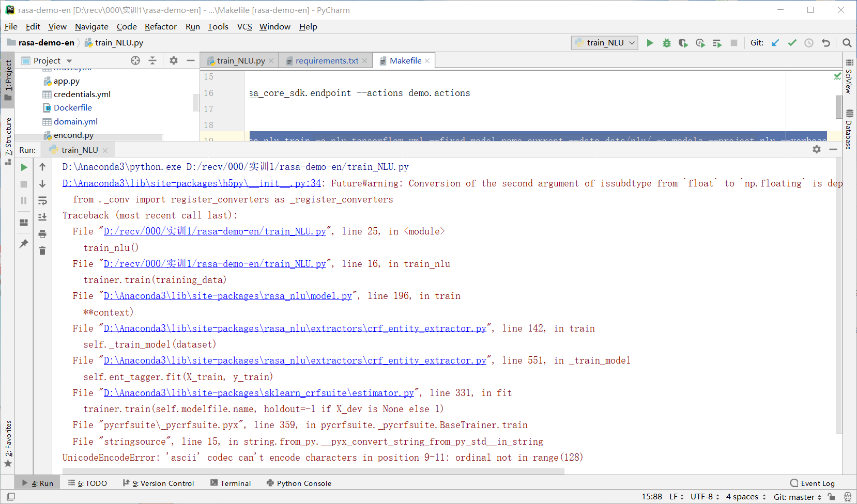Open the 6: TODO tool window
Image resolution: width=857 pixels, height=504 pixels.
point(87,483)
